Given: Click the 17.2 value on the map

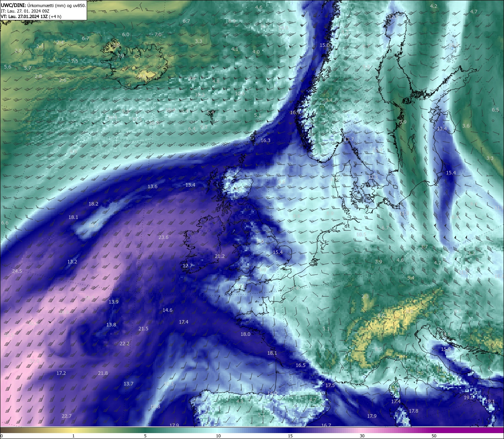Looking at the screenshot, I should 61,373.
